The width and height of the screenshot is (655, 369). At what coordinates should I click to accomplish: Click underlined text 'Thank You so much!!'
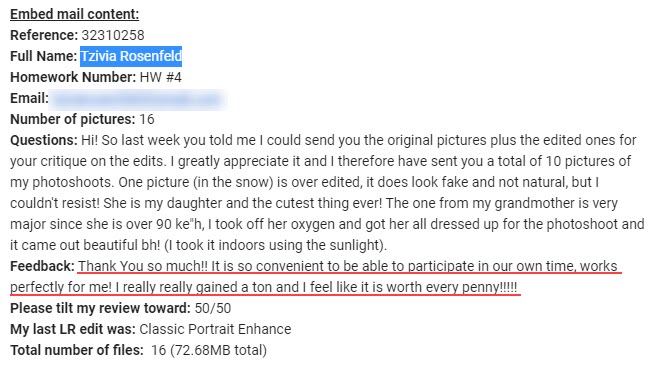pyautogui.click(x=142, y=266)
